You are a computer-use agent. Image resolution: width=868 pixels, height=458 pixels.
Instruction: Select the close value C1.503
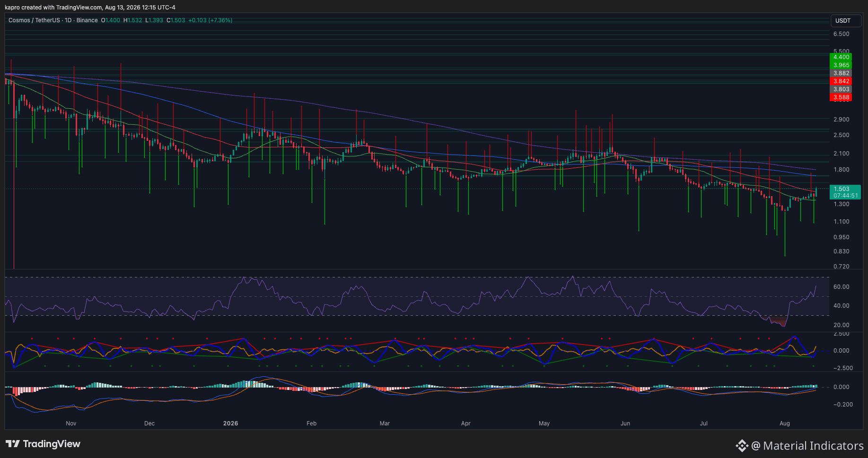coord(176,20)
